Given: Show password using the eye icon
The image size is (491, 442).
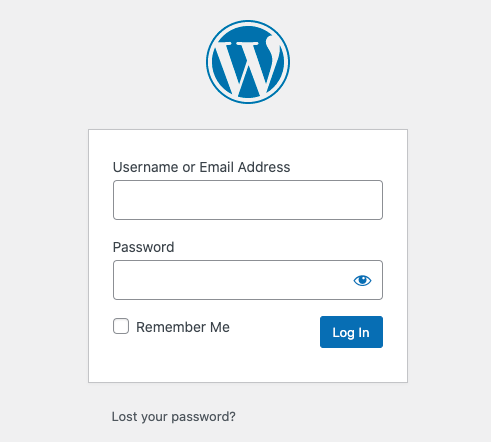Looking at the screenshot, I should click(362, 280).
